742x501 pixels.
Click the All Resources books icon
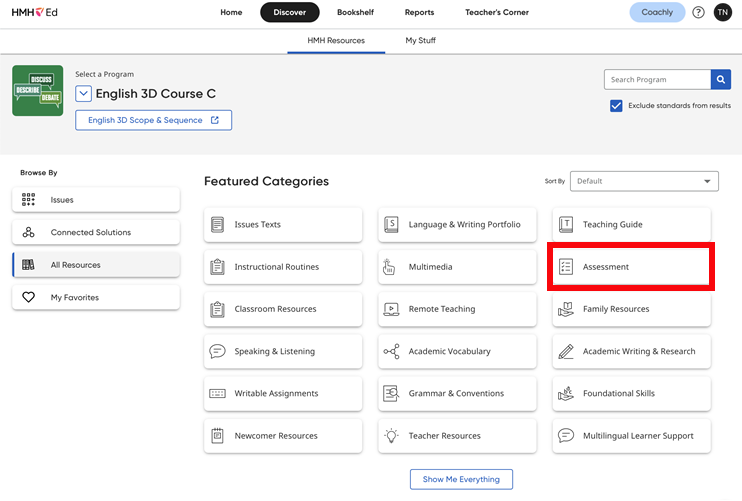click(28, 265)
